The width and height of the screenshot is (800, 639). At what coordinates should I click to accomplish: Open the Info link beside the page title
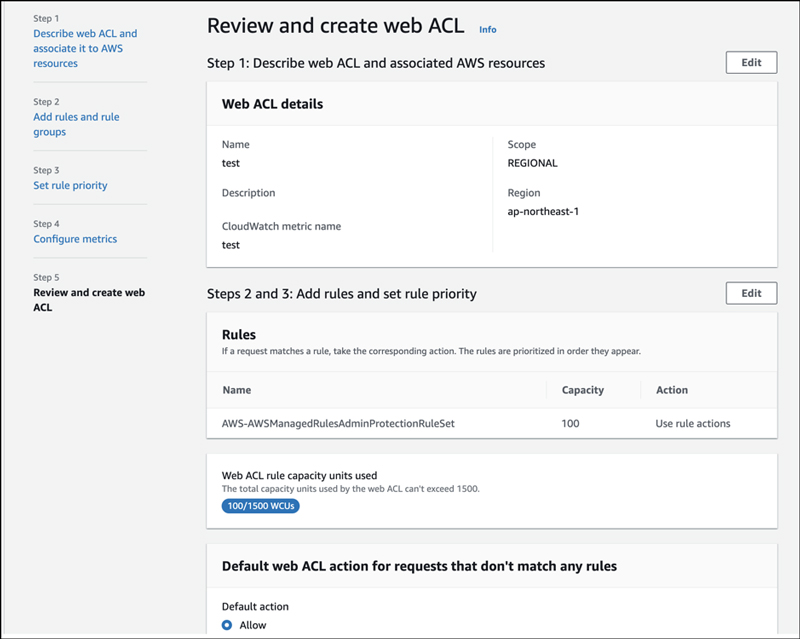486,28
